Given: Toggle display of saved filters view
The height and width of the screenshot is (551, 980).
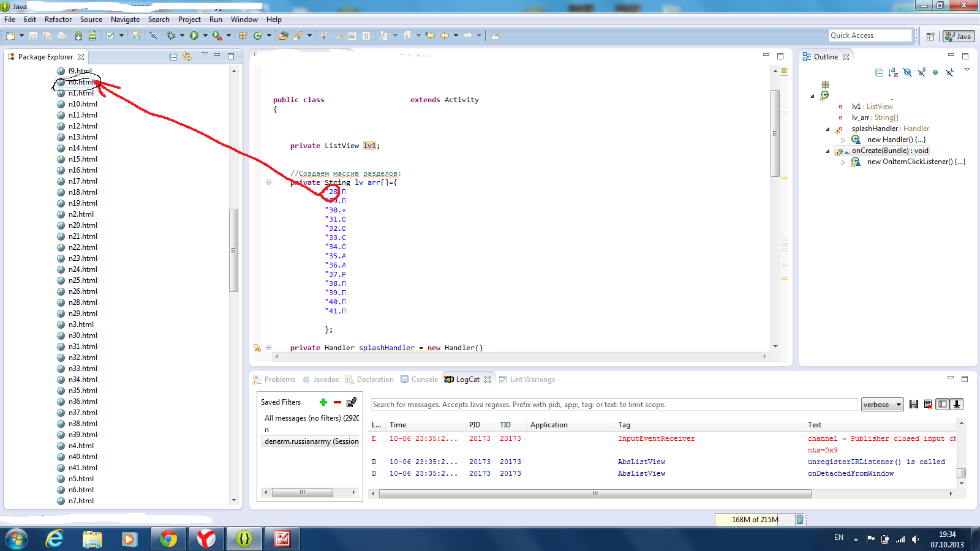Looking at the screenshot, I should pos(943,404).
